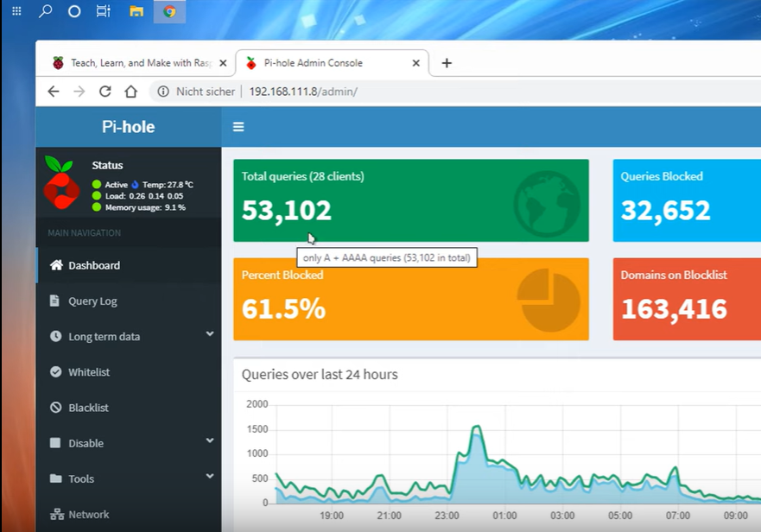
Task: Select the Status heading in sidebar
Action: (x=107, y=165)
